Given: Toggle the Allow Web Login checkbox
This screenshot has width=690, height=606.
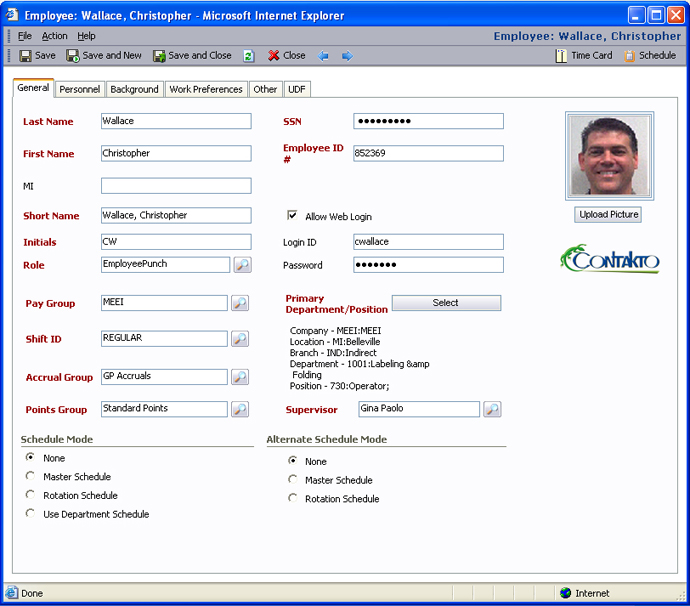Looking at the screenshot, I should click(292, 216).
